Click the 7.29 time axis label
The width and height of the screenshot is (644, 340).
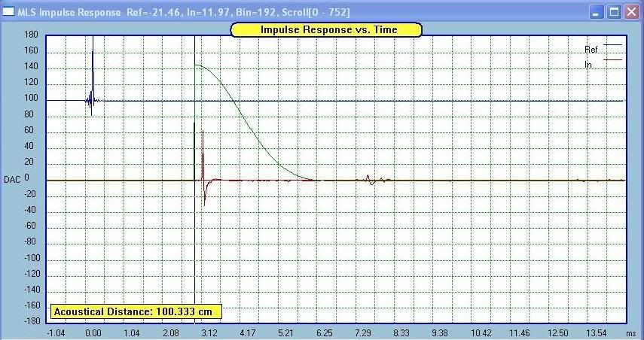pos(364,332)
